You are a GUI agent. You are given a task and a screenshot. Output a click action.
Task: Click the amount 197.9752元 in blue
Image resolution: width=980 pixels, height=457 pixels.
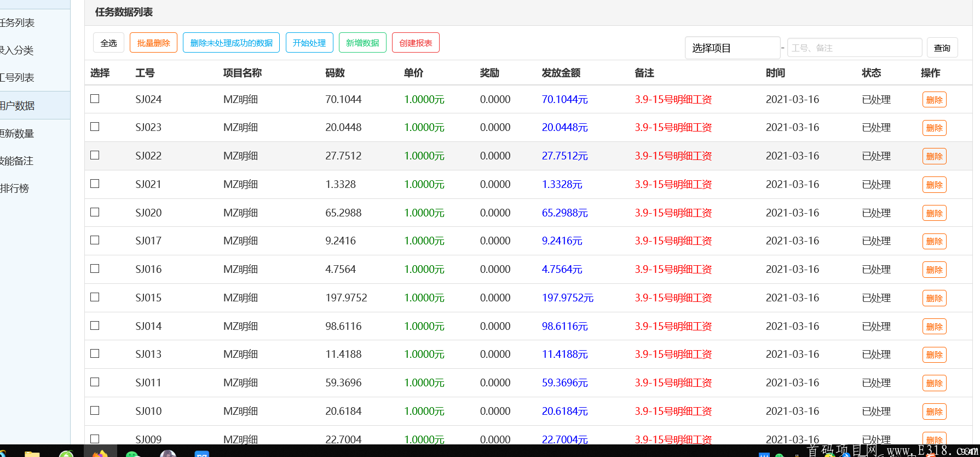point(567,298)
